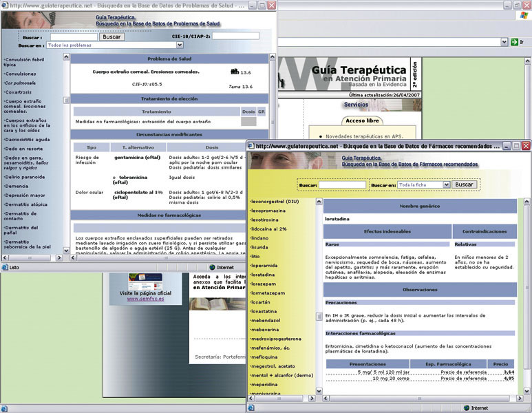Click the green Go arrow beside address bar
The image size is (532, 413).
pyautogui.click(x=514, y=42)
